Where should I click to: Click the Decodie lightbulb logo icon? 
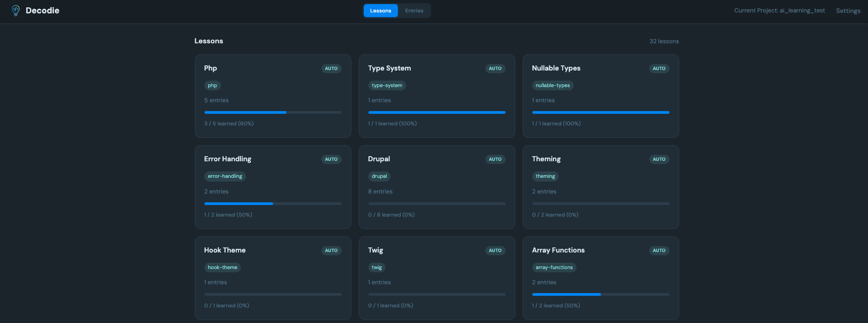click(x=16, y=11)
